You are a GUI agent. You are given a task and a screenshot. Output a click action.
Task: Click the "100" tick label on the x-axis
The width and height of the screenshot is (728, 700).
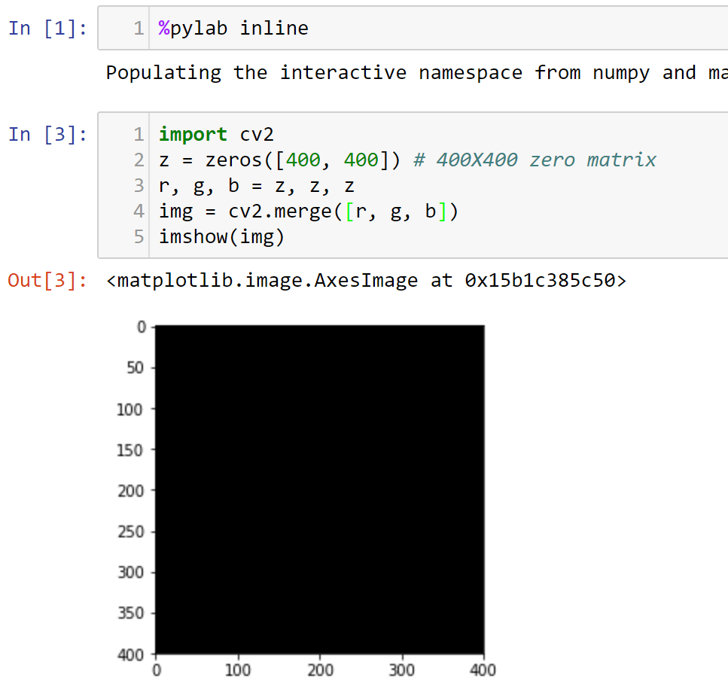click(239, 669)
